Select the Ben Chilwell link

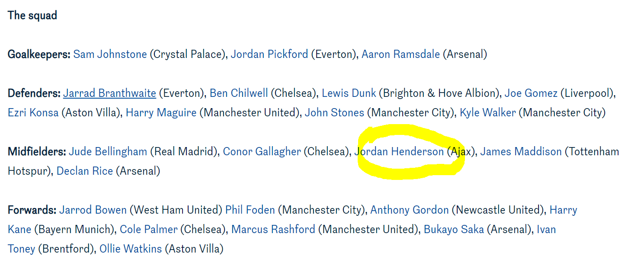tap(239, 93)
